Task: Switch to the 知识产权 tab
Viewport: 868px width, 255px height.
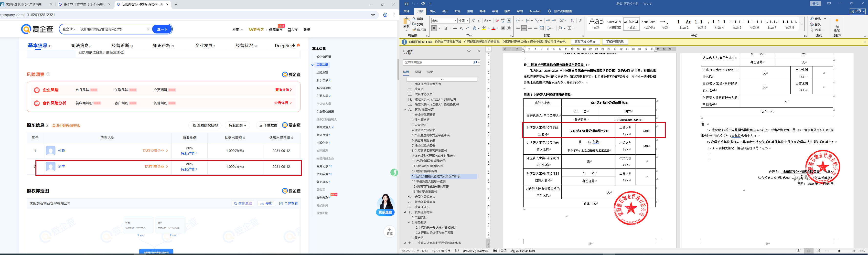Action: coord(163,45)
